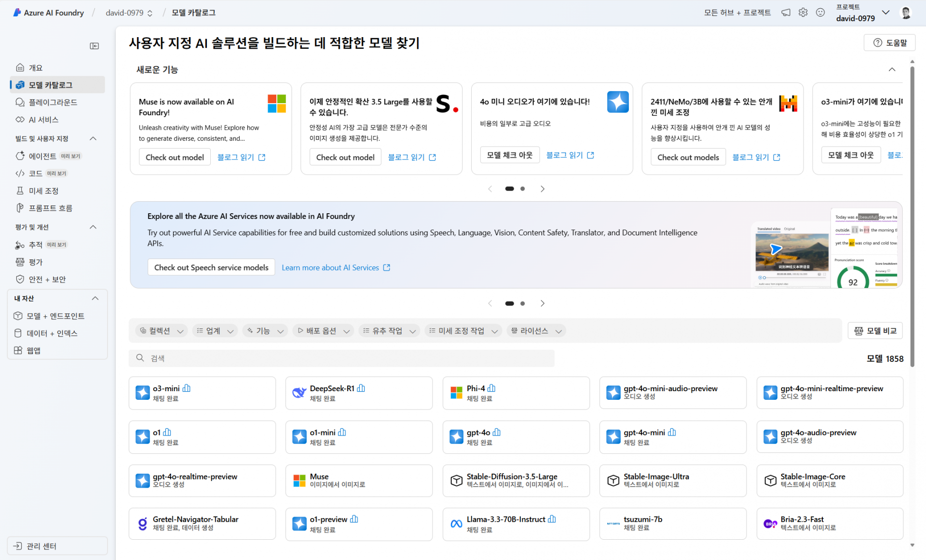Click the video preview play button
Screen dimensions: 926x560
(776, 249)
